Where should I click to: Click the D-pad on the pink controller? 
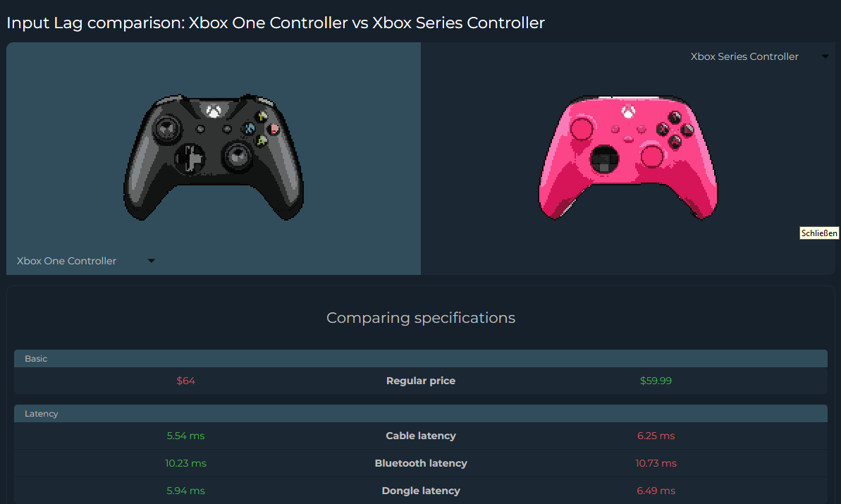604,159
